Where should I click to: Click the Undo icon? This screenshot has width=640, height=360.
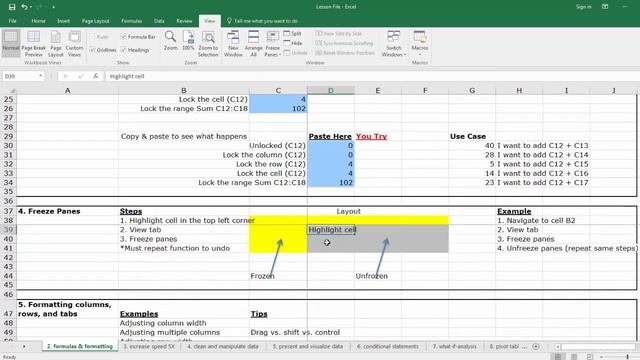tap(24, 7)
